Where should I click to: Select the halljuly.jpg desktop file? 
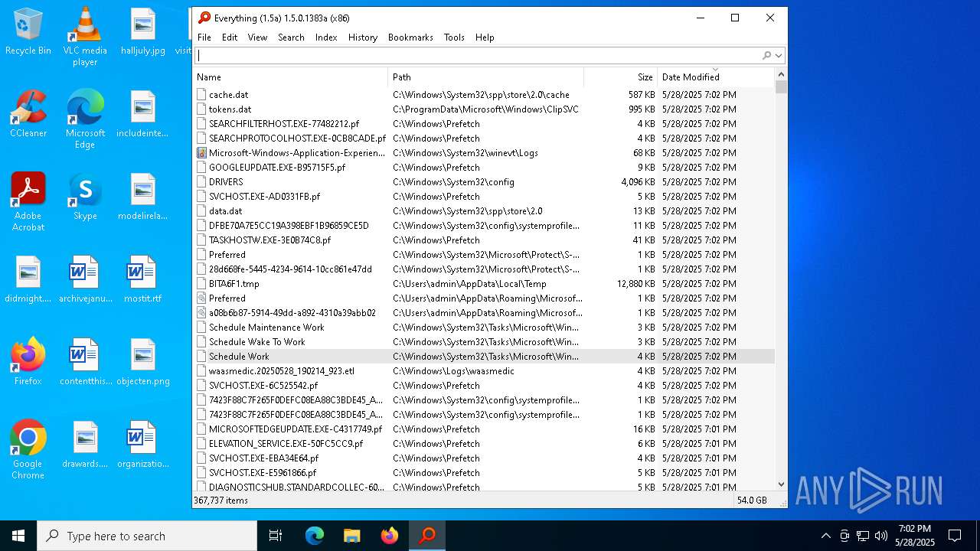coord(143,32)
